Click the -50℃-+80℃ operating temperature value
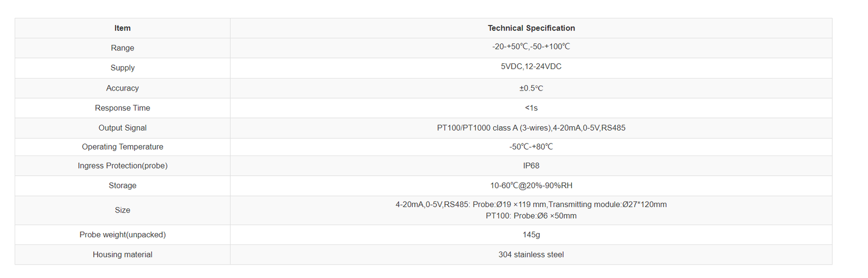The width and height of the screenshot is (868, 278). click(531, 147)
